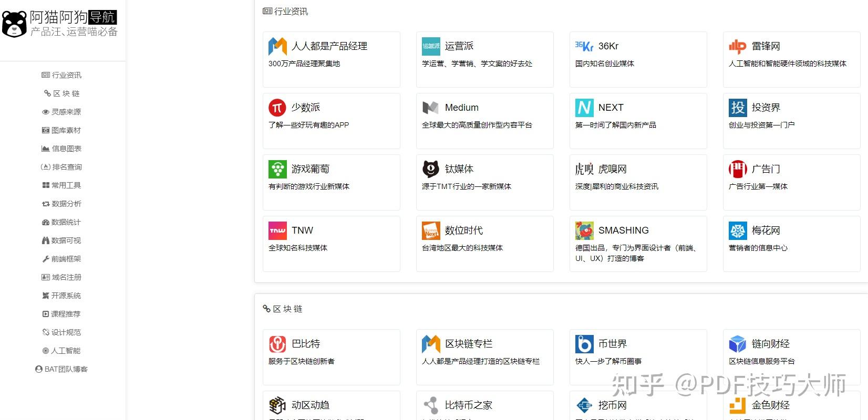Go to 开源系统 in the sidebar
This screenshot has width=868, height=420.
pyautogui.click(x=61, y=296)
